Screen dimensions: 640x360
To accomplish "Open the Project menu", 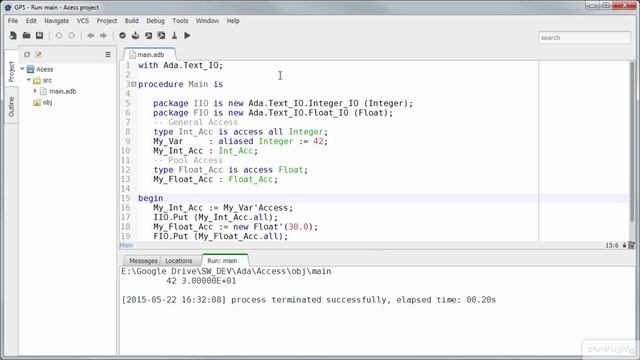I will [x=107, y=21].
